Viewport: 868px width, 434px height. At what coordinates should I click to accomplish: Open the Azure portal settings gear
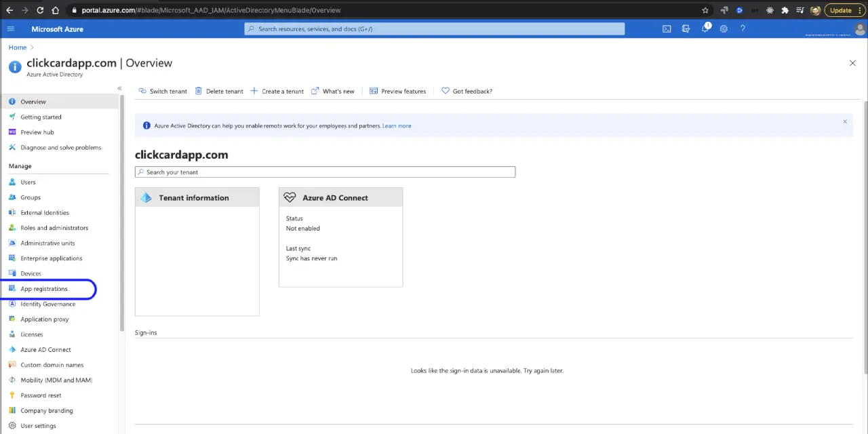(724, 28)
